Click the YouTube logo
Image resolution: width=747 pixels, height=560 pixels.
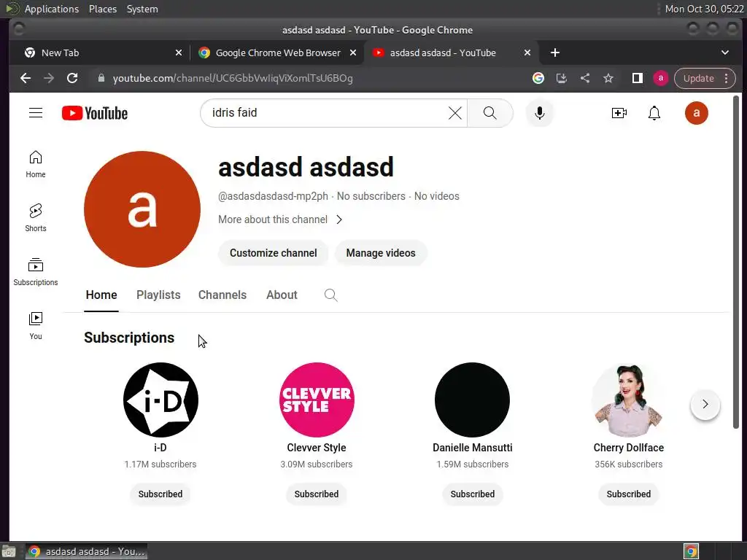[95, 113]
